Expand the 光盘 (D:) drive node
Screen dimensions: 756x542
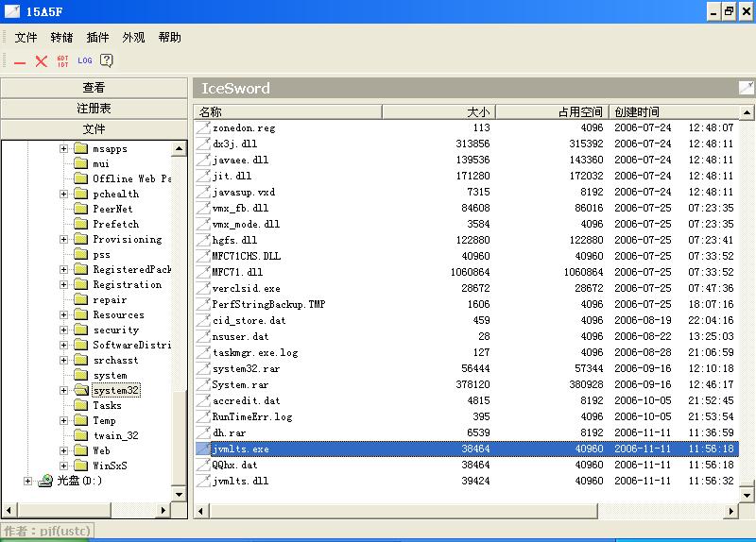pyautogui.click(x=27, y=481)
